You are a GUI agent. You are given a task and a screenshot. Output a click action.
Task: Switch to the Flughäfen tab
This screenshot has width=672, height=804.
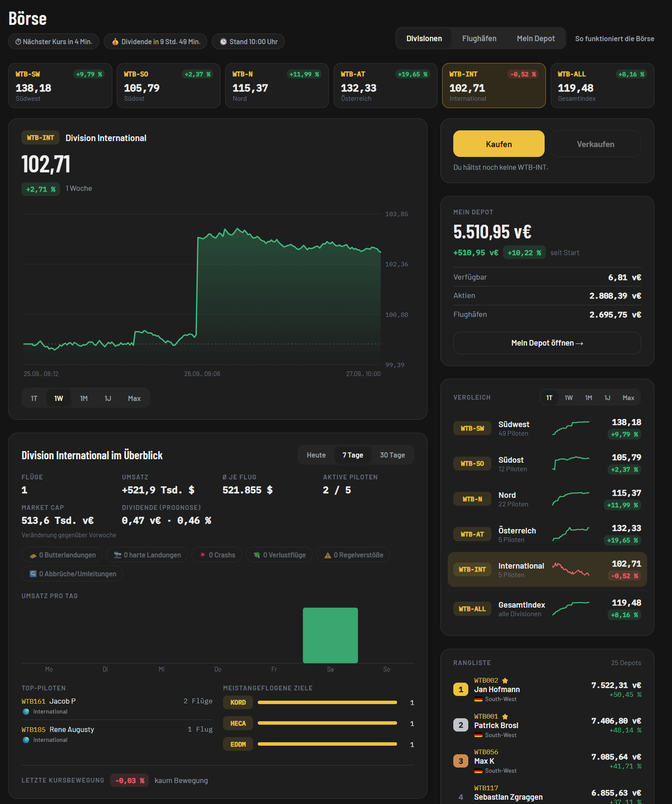tap(479, 39)
